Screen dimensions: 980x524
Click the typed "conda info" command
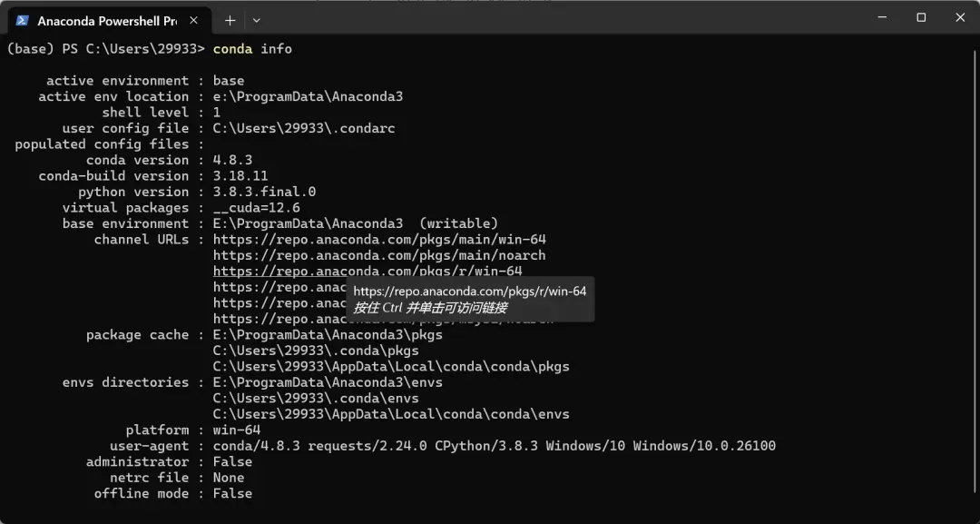pos(252,49)
